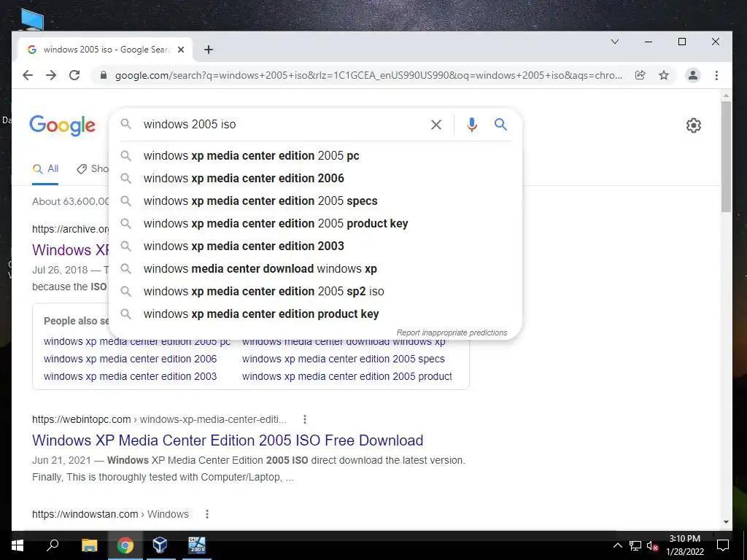Open result options for windowstan.com
The width and height of the screenshot is (747, 560).
(x=206, y=514)
